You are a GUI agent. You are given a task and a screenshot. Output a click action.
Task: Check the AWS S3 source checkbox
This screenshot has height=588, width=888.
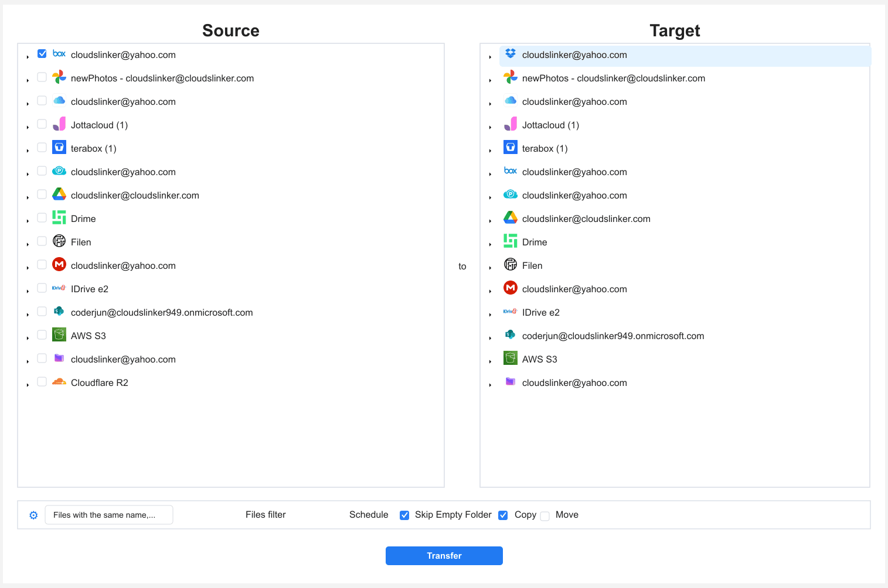[x=42, y=334]
